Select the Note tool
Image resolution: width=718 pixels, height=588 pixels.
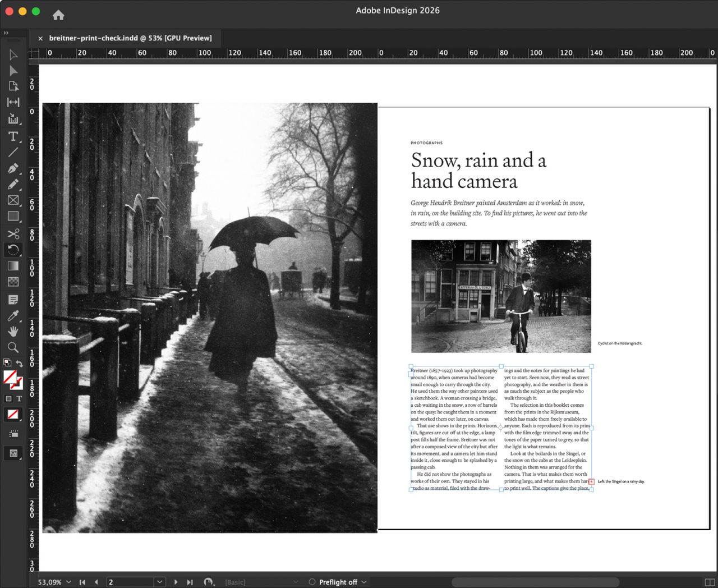click(13, 300)
